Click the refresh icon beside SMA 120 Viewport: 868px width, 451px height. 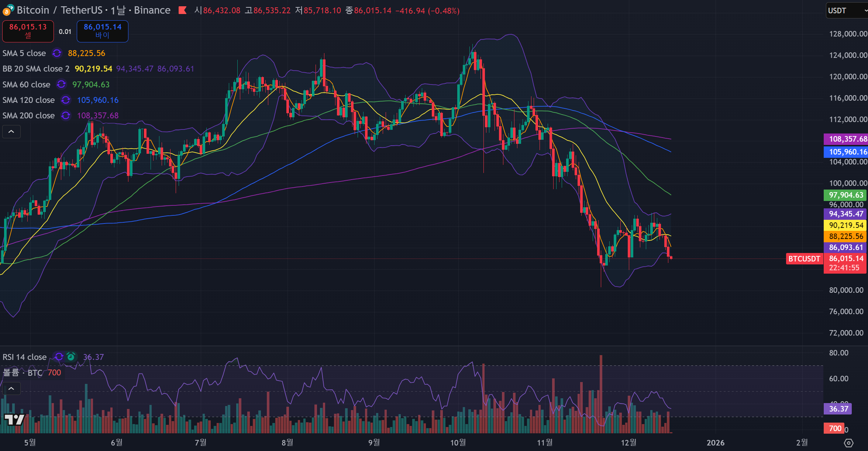66,100
